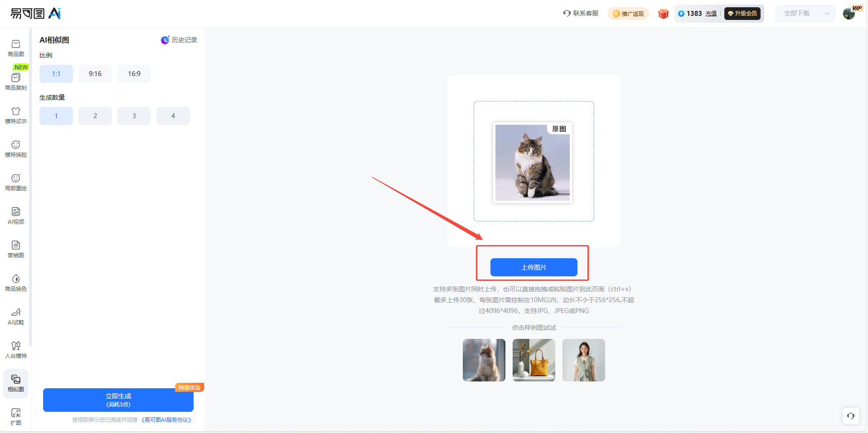
Task: Open the 商品复刻 sidebar tool
Action: (16, 82)
